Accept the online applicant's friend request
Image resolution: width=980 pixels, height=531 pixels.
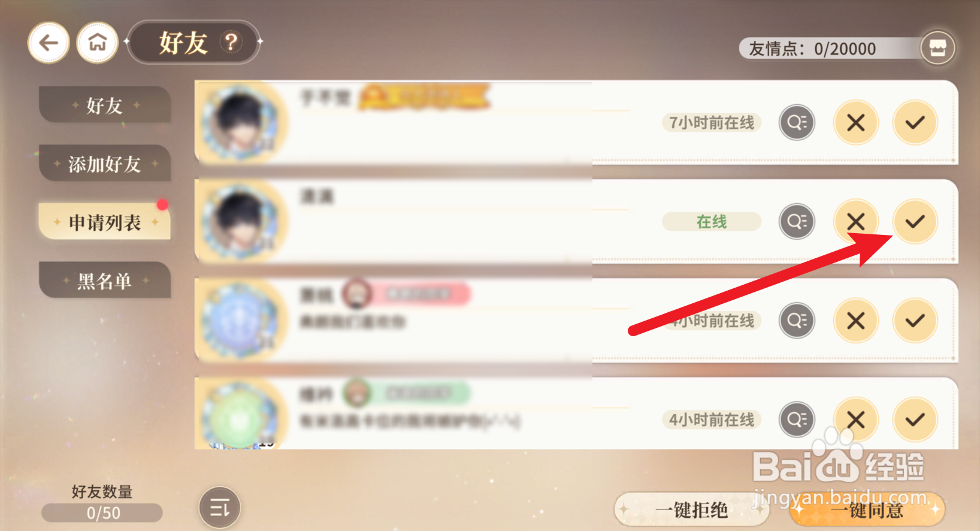coord(915,222)
